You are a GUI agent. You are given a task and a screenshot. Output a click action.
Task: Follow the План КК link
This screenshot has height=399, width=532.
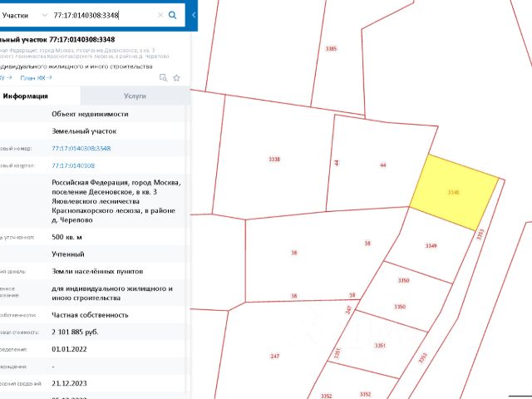[x=36, y=77]
